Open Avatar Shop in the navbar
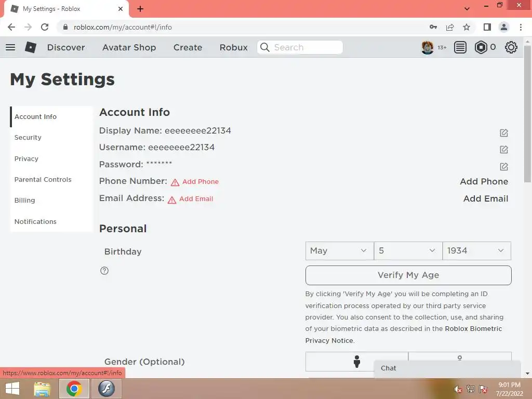This screenshot has width=532, height=399. point(129,47)
